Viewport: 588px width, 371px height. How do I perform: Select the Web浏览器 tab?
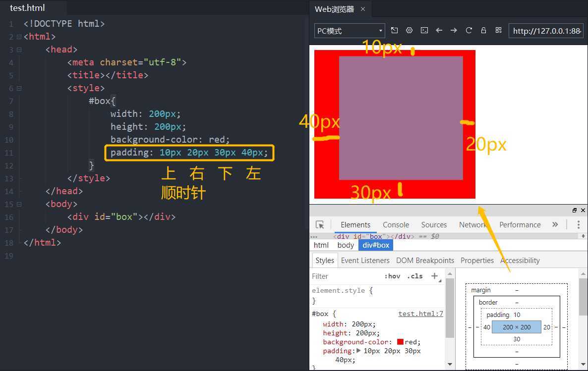335,9
